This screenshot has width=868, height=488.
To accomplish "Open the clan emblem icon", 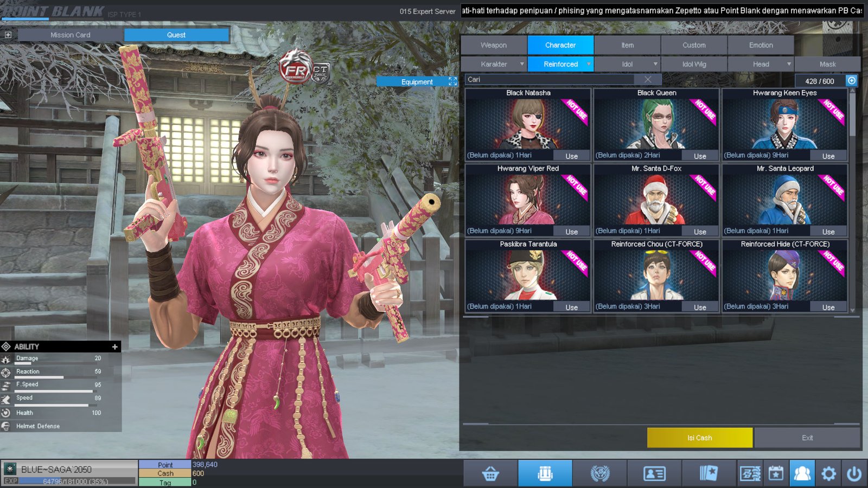I will click(x=599, y=474).
